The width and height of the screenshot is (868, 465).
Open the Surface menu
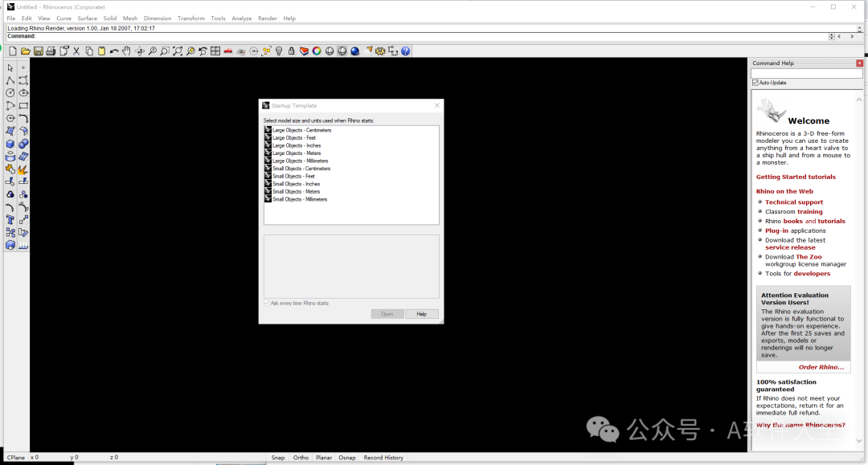[88, 18]
